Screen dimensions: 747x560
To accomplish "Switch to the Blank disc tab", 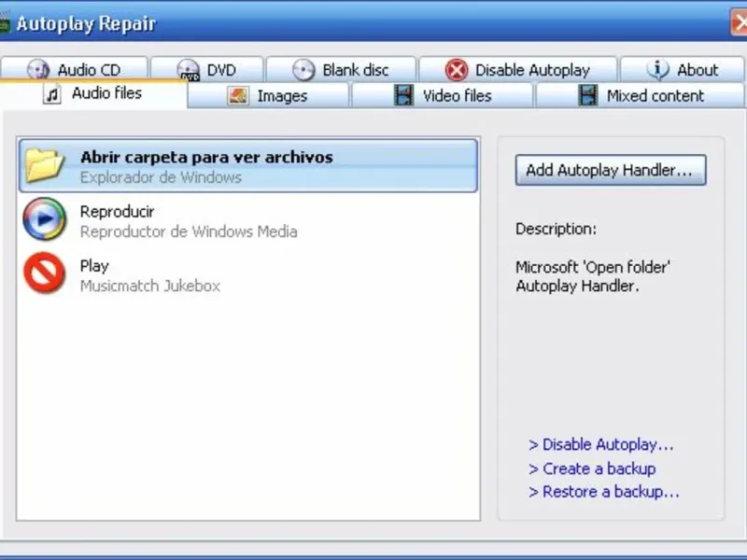I will pos(341,70).
